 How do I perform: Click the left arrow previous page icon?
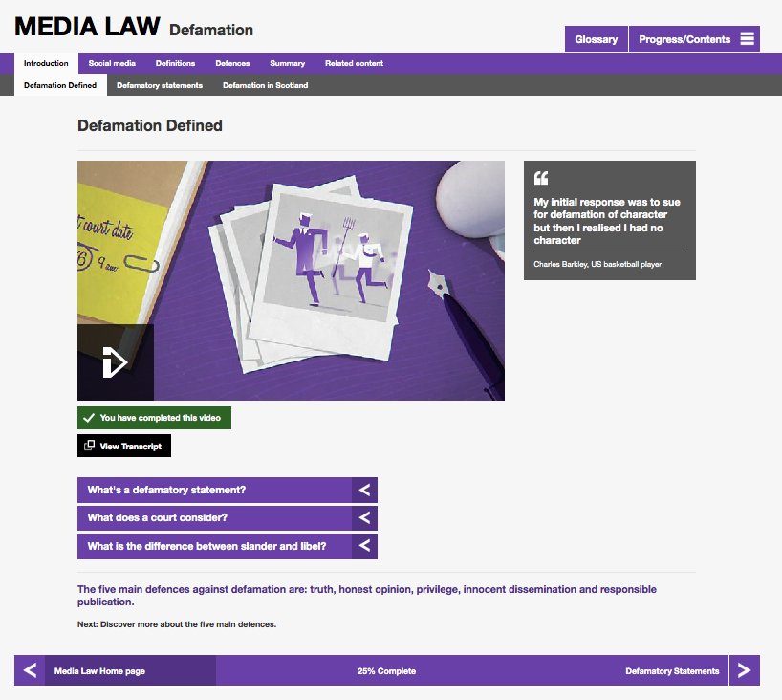[x=30, y=670]
